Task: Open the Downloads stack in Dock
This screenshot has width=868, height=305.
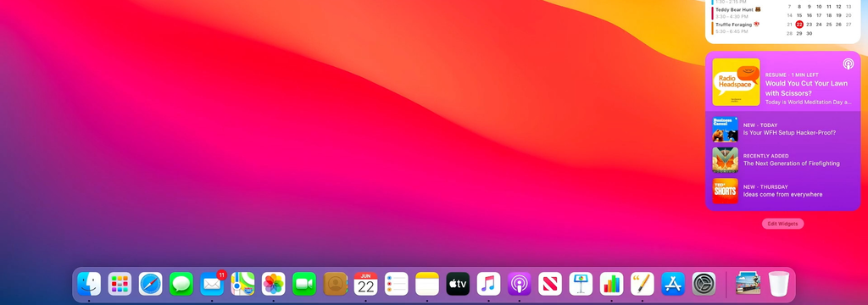Action: pos(748,284)
